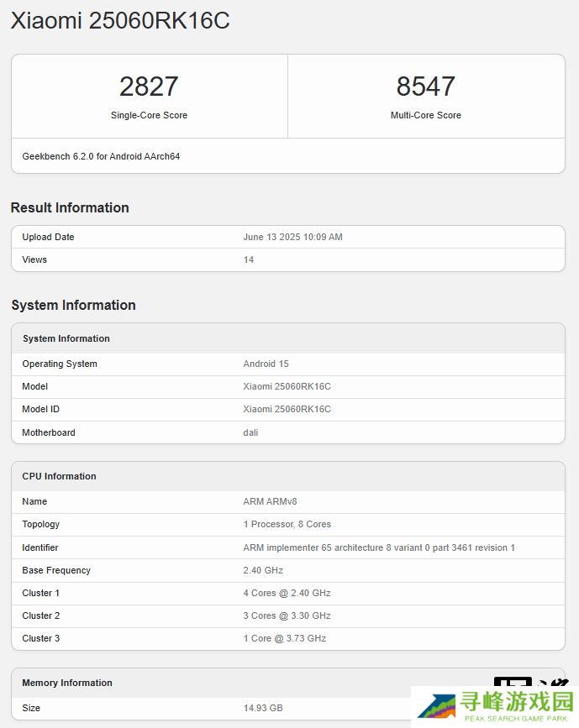Click the Identifier row ARM implementer text

pos(378,547)
